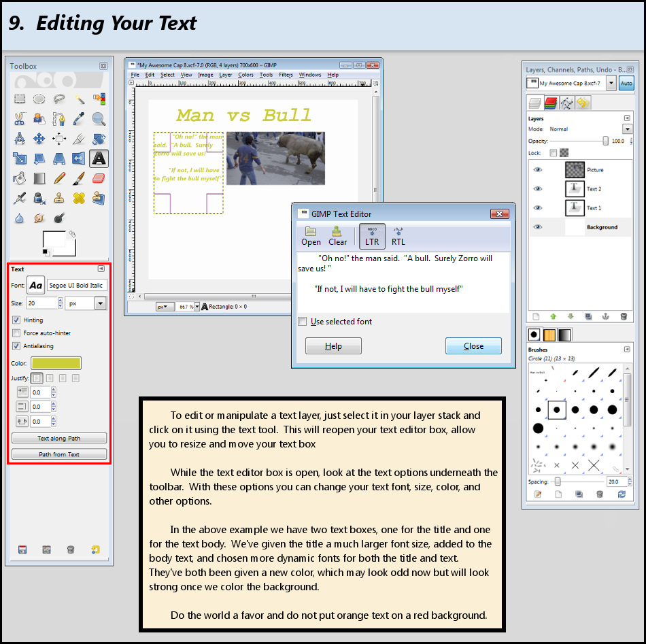646x644 pixels.
Task: Open the zoom percentage dropdown in status bar
Action: (x=197, y=307)
